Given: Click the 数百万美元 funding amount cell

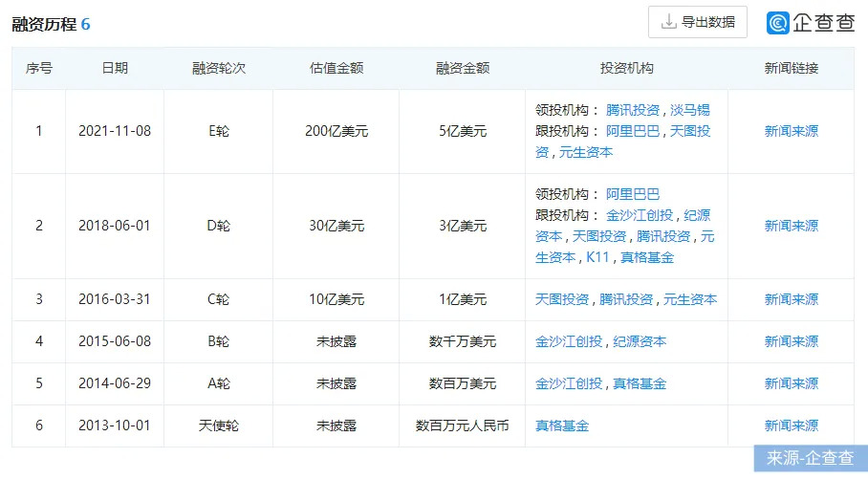Looking at the screenshot, I should pos(463,383).
